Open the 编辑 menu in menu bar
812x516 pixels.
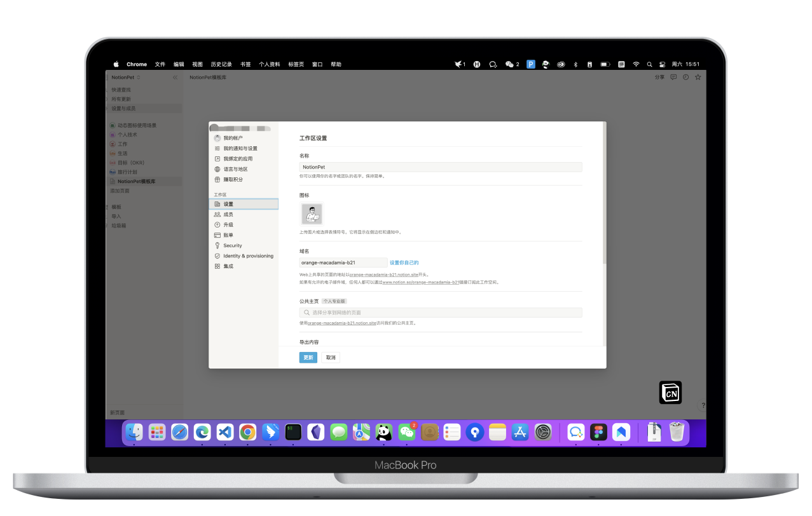pos(179,64)
